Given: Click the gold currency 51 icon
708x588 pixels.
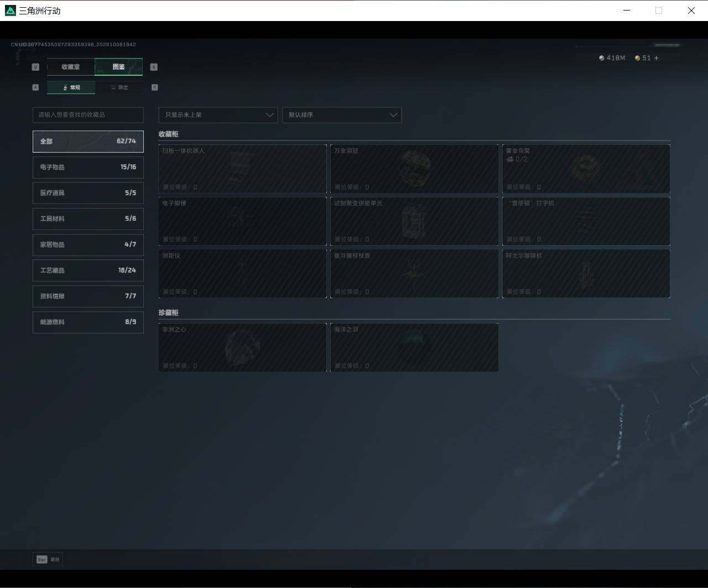Looking at the screenshot, I should coord(637,58).
